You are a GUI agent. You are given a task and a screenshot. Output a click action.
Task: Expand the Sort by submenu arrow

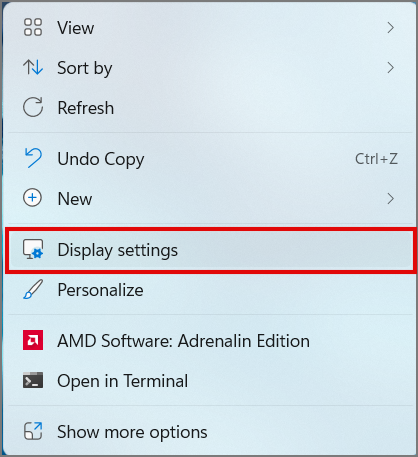[391, 68]
